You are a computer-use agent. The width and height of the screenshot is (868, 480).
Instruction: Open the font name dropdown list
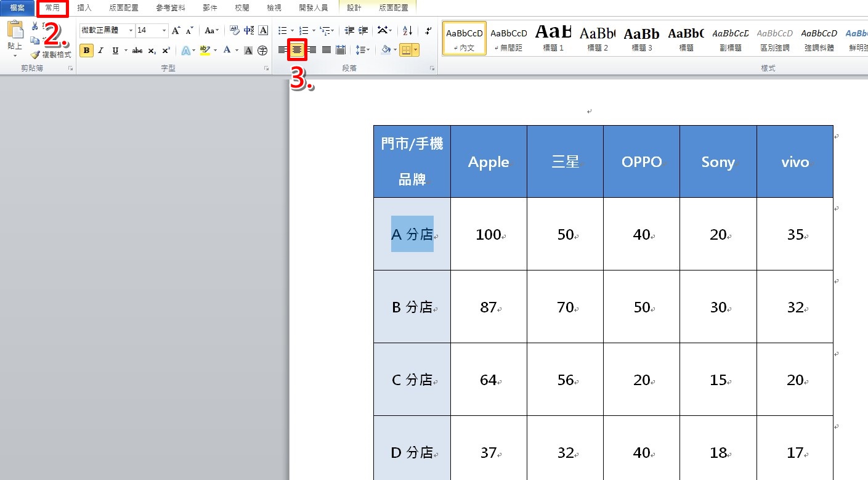(x=131, y=30)
